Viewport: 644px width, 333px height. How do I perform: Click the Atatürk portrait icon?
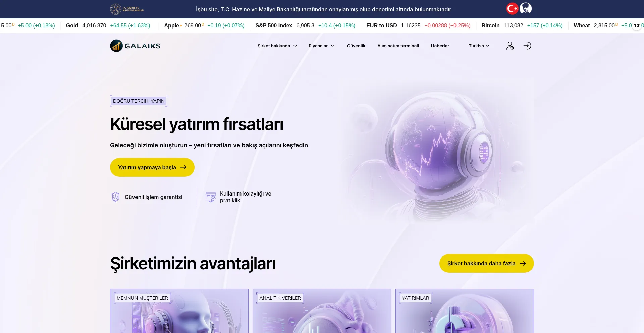(x=526, y=8)
